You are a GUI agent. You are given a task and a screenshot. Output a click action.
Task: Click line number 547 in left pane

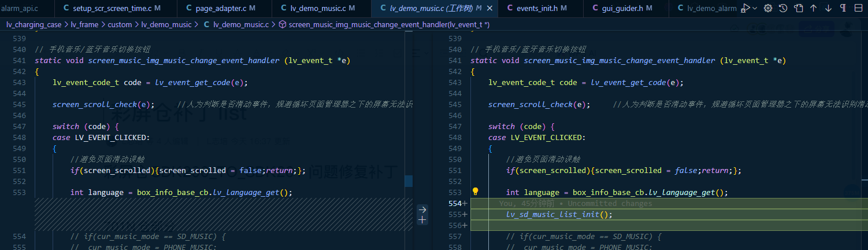(19, 127)
